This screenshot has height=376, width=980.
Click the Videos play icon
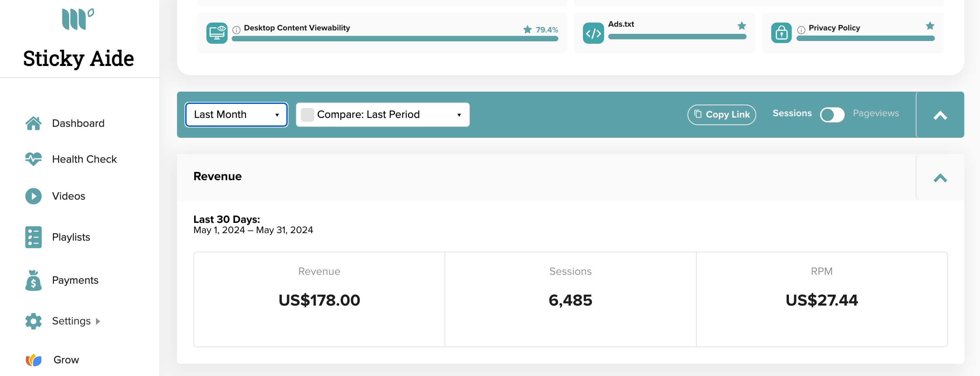[x=33, y=196]
